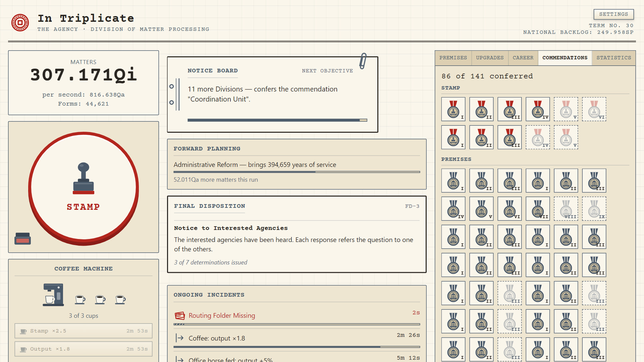
Task: Select the COMMENDATIONS tab
Action: click(565, 58)
